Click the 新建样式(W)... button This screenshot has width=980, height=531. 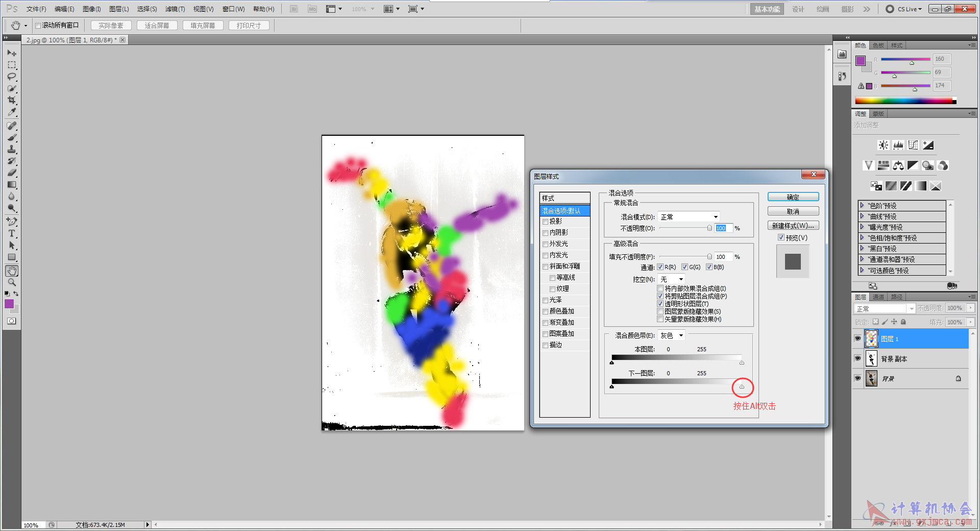[793, 226]
